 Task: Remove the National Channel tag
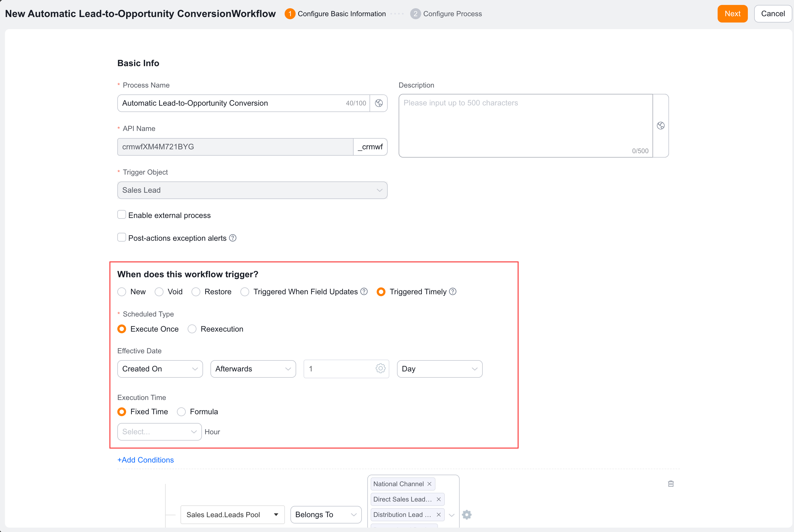pyautogui.click(x=429, y=484)
